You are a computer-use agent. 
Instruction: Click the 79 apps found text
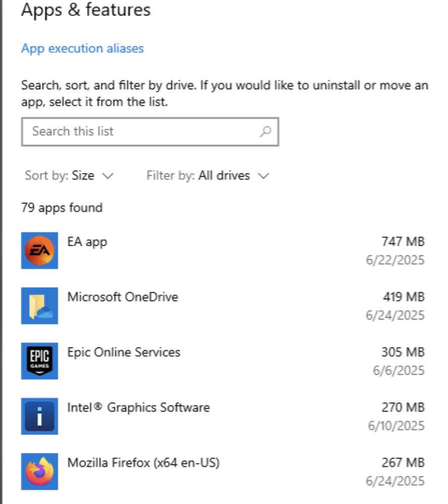[62, 208]
